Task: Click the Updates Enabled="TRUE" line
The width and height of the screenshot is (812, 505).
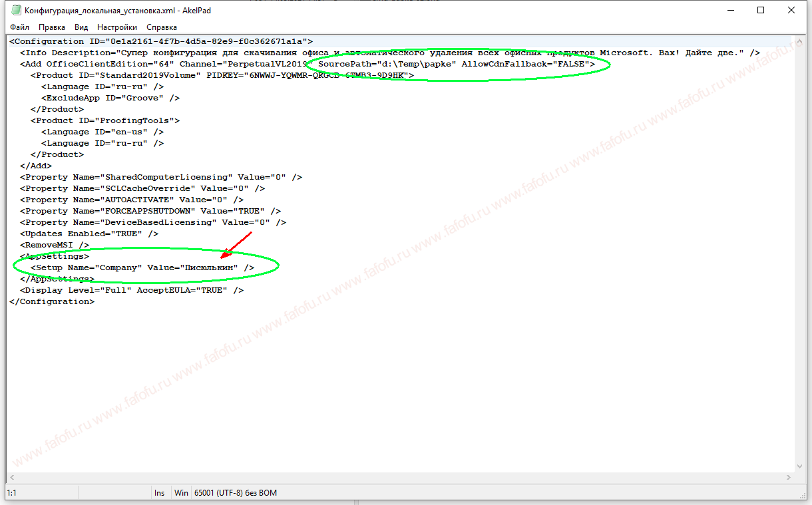Action: [x=89, y=234]
